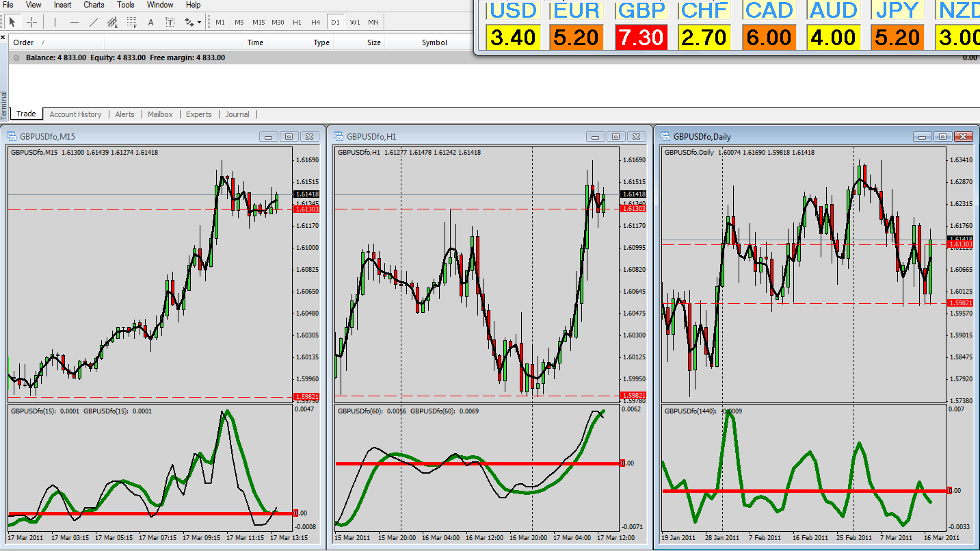Close the Terminal panel with the x
Viewport: 980px width, 551px height.
point(3,37)
